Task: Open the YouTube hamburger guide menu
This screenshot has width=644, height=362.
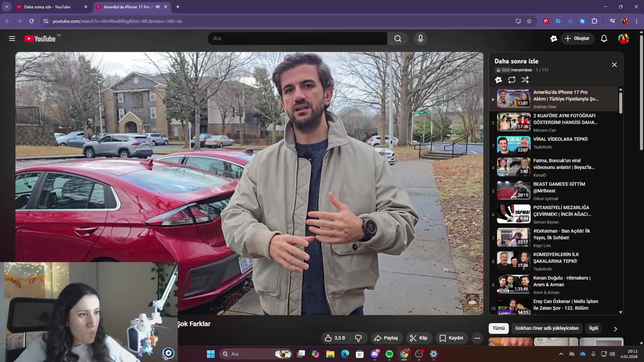Action: click(x=12, y=38)
